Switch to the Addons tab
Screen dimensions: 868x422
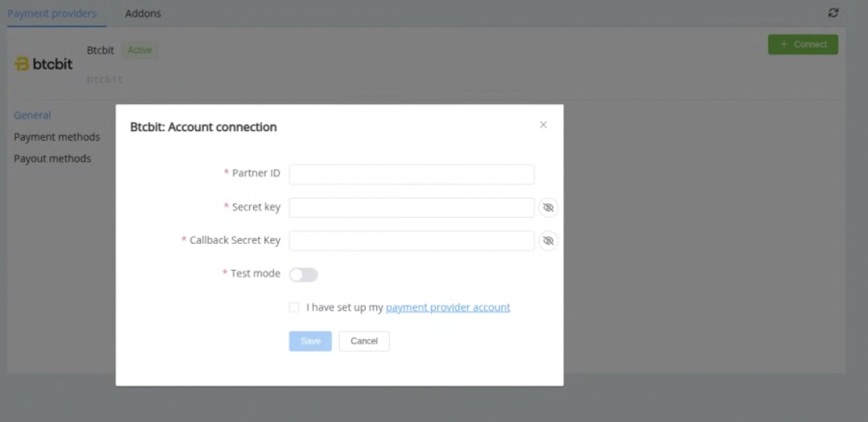[143, 14]
